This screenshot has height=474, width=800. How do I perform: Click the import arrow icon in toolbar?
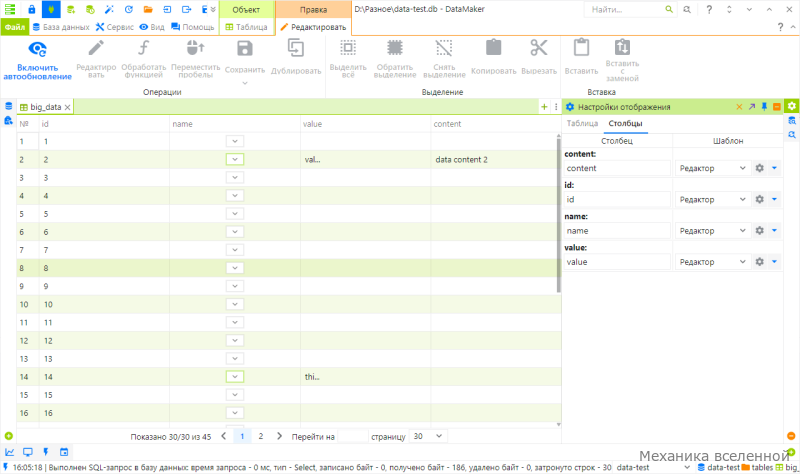[167, 9]
